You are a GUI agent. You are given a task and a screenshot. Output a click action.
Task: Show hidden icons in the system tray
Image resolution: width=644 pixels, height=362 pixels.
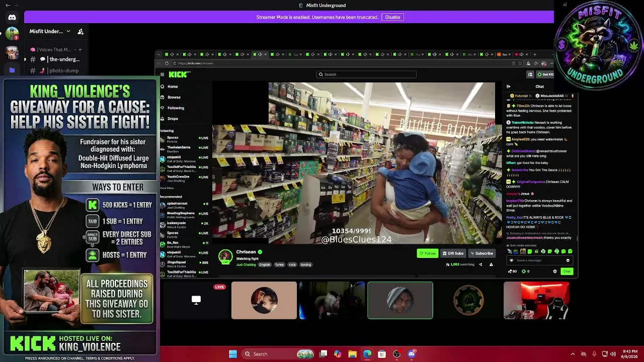click(573, 354)
